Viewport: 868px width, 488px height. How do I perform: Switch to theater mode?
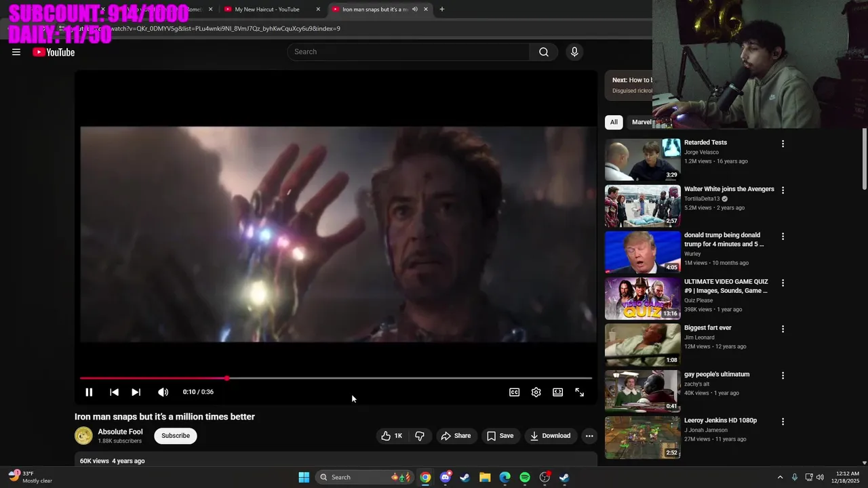click(x=557, y=392)
